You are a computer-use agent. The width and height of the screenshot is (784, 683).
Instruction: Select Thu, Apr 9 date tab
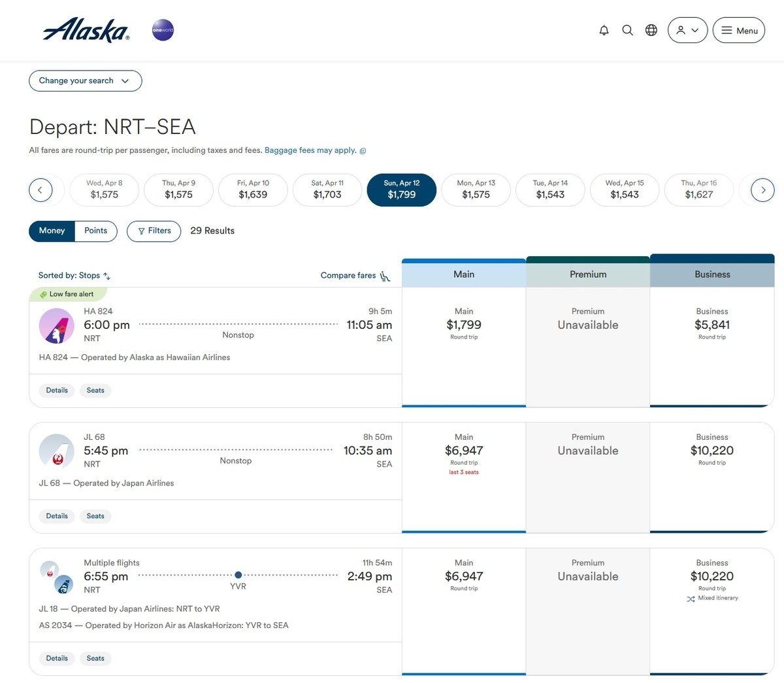click(x=178, y=190)
